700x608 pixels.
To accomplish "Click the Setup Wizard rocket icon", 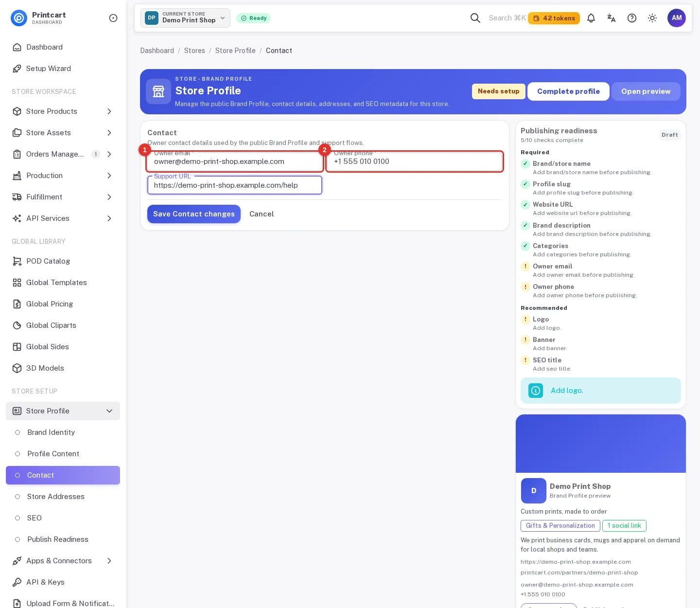I will 17,69.
